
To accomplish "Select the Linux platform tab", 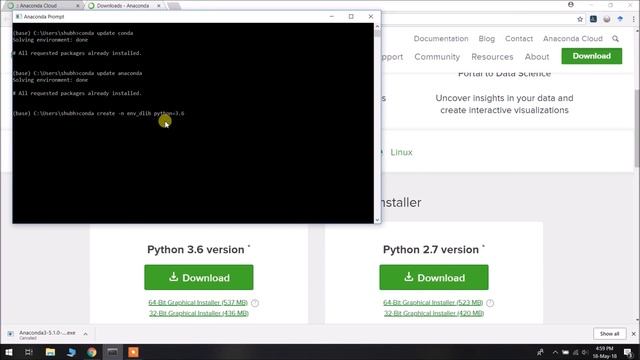I will coord(401,152).
